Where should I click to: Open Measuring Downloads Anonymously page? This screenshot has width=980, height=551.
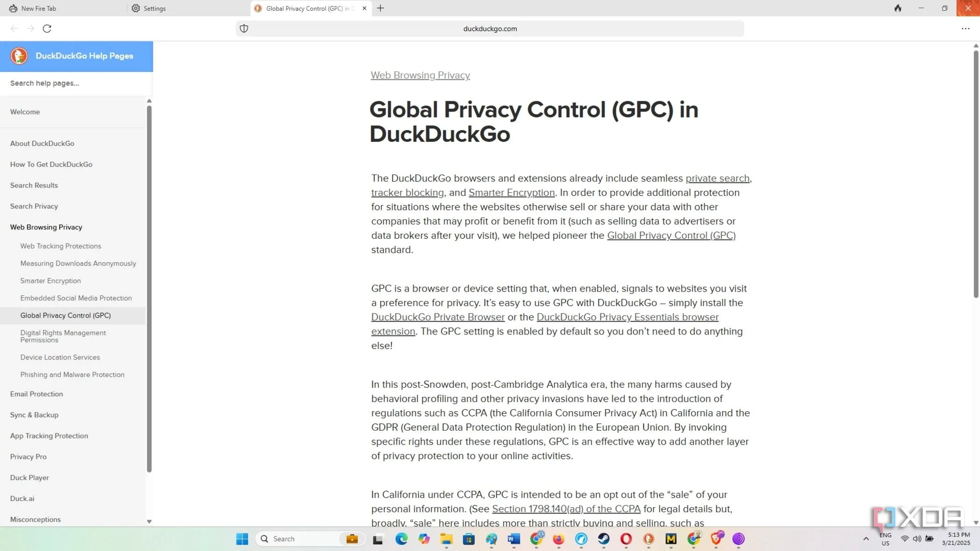(x=78, y=263)
